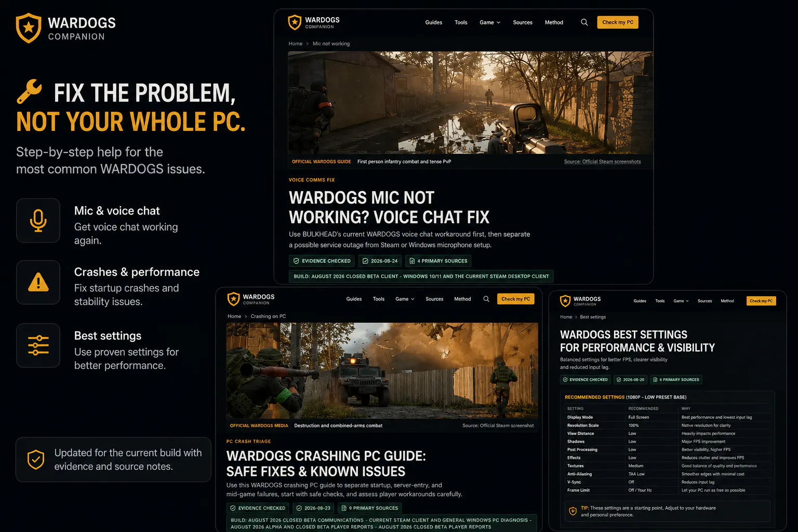Click the Effects setting row
798x532 pixels.
668,458
